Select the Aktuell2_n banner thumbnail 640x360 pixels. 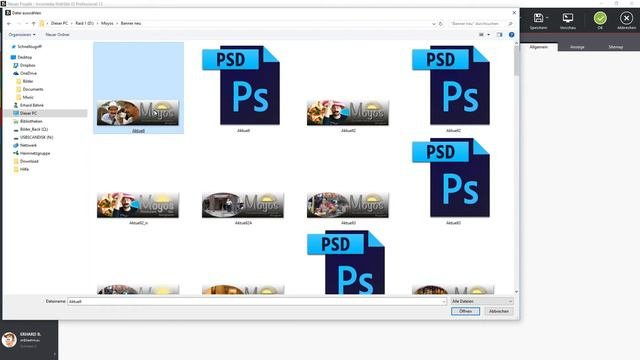tap(138, 205)
